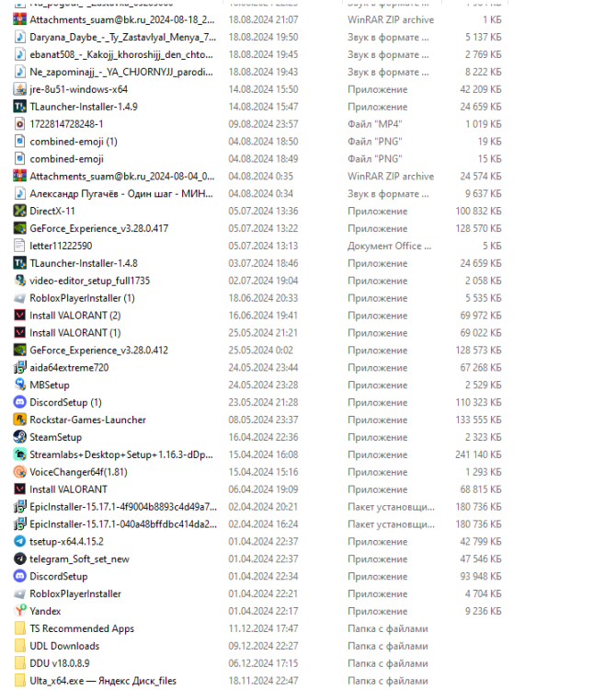Click the telegram_Soft_set_new icon

[x=19, y=558]
